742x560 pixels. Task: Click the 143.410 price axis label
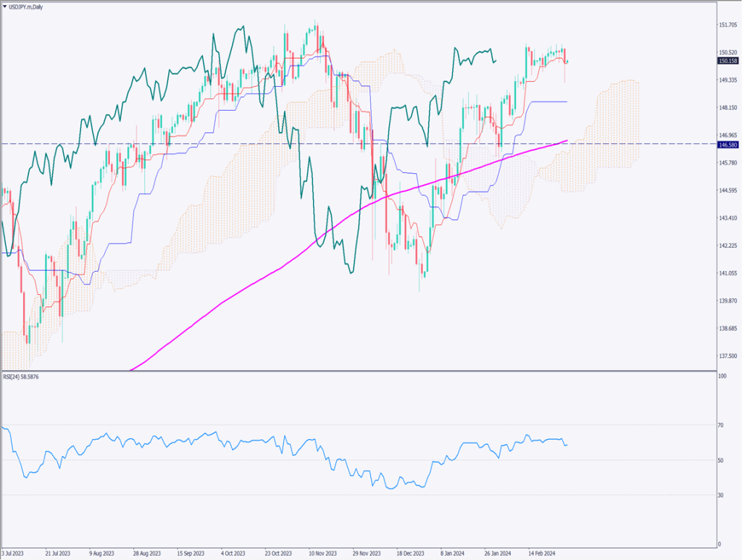point(727,218)
